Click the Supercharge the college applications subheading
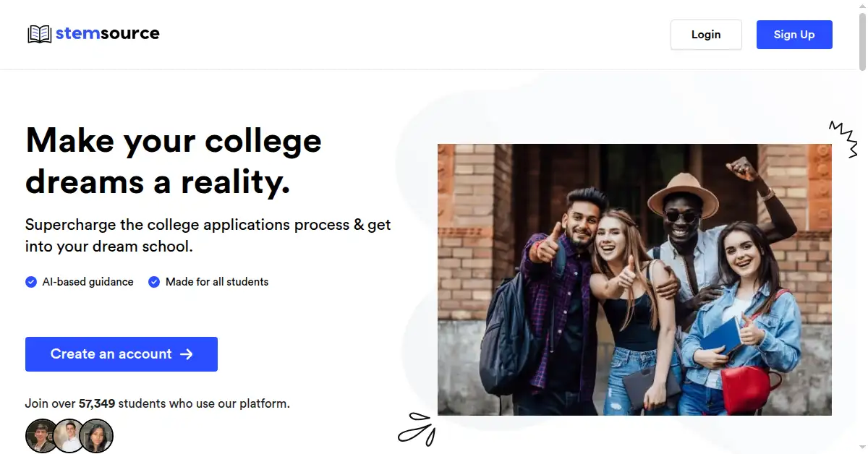868x454 pixels. [x=208, y=235]
